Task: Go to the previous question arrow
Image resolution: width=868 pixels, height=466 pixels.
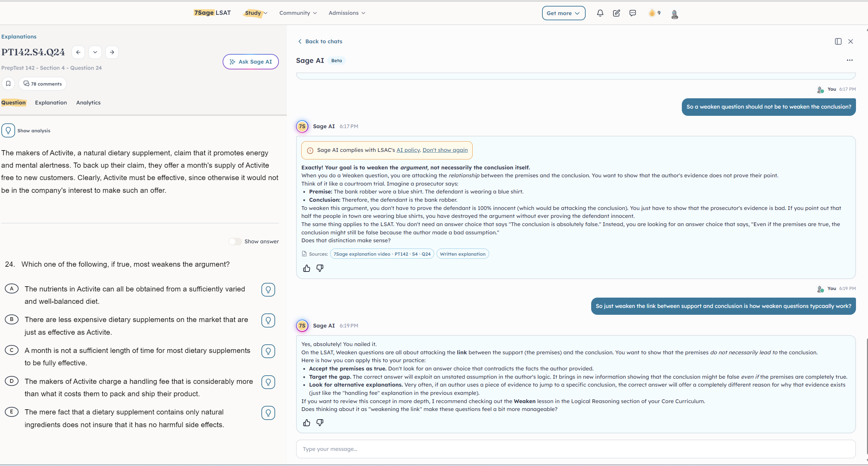Action: pyautogui.click(x=78, y=52)
